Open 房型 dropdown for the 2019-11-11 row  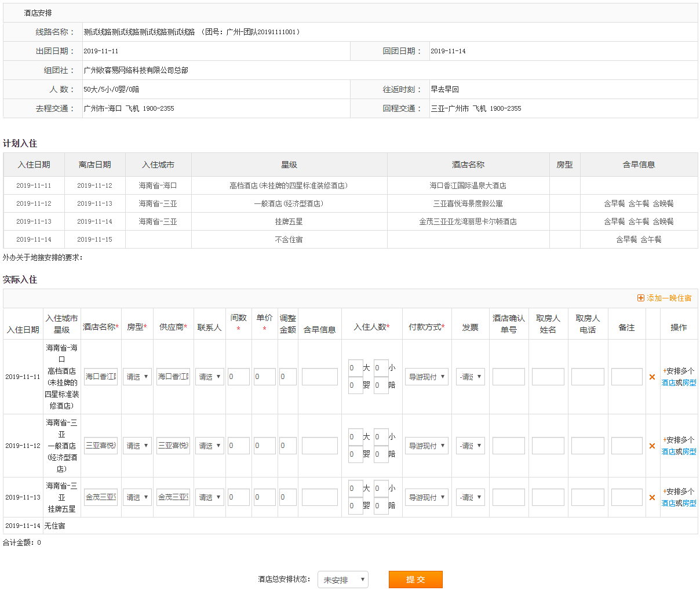[137, 377]
